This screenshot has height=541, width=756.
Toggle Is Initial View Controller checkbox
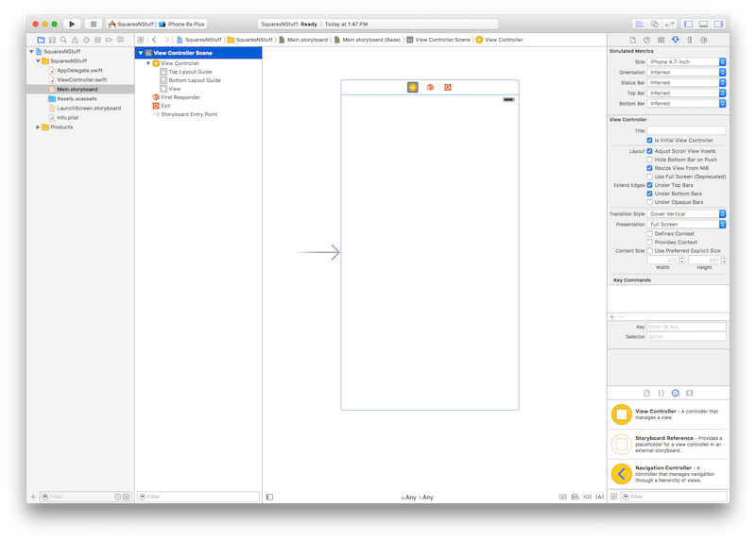point(649,140)
